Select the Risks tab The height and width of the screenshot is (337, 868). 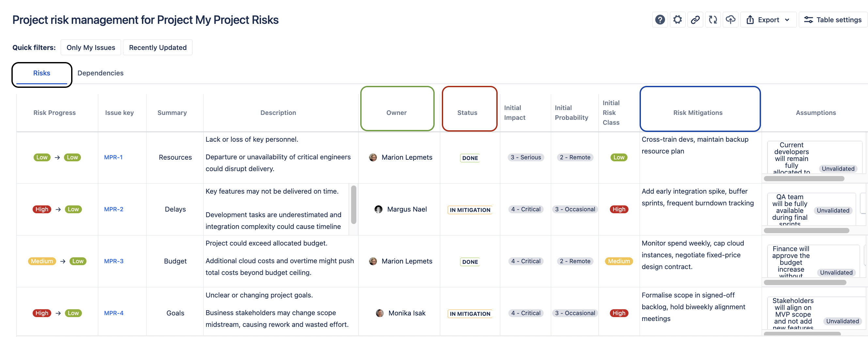pyautogui.click(x=41, y=73)
